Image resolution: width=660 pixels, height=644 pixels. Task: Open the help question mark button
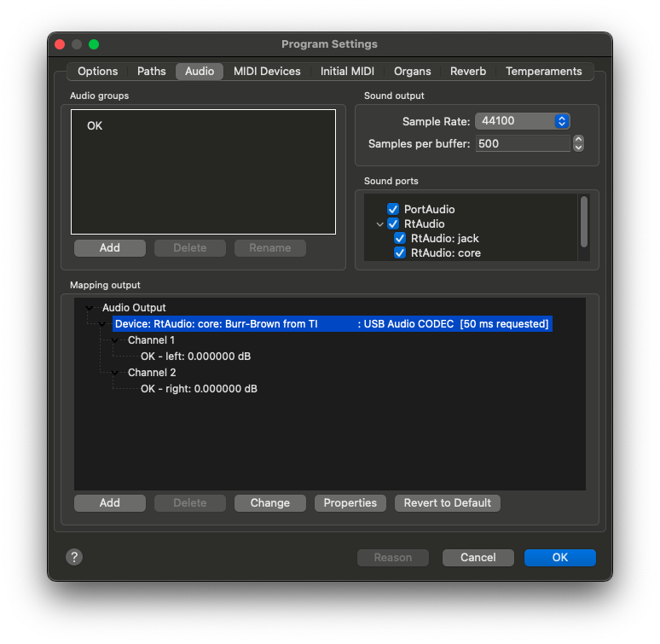coord(74,557)
